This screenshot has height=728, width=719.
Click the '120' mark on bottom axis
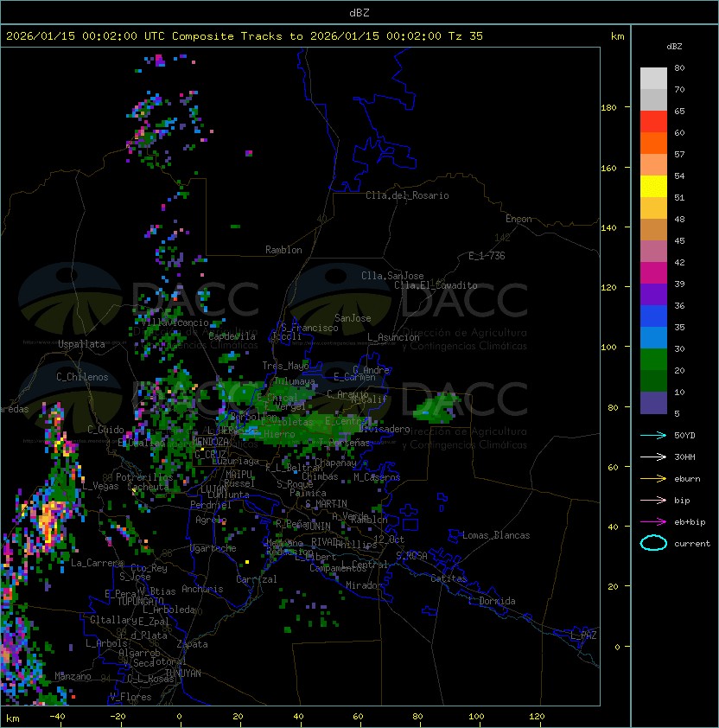[537, 717]
